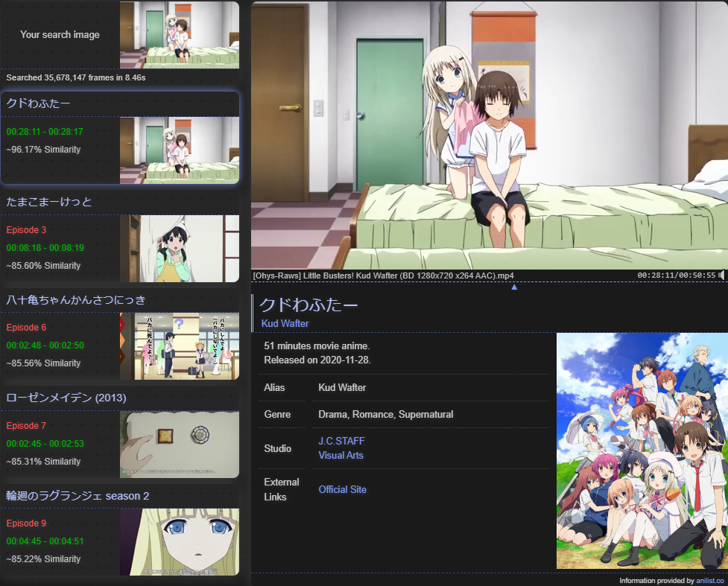Open the Kud Wafter romaji title link

click(285, 323)
